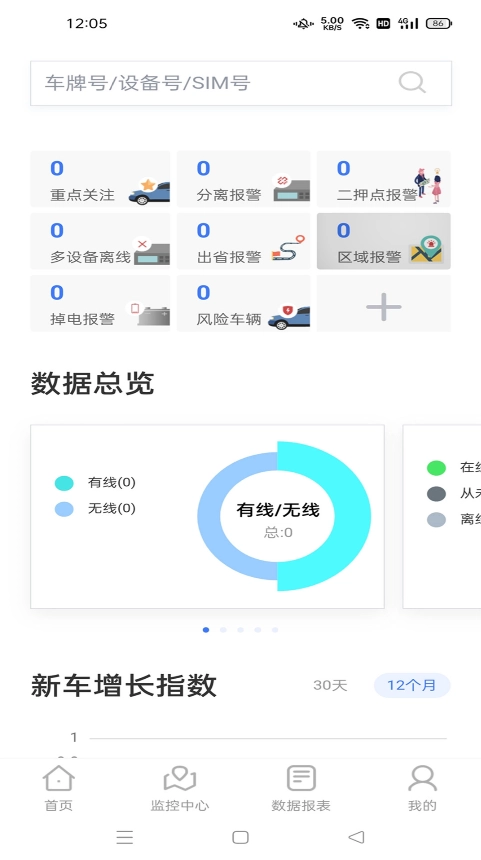Add a new shortcut with plus tile
481x860 pixels.
click(x=384, y=303)
